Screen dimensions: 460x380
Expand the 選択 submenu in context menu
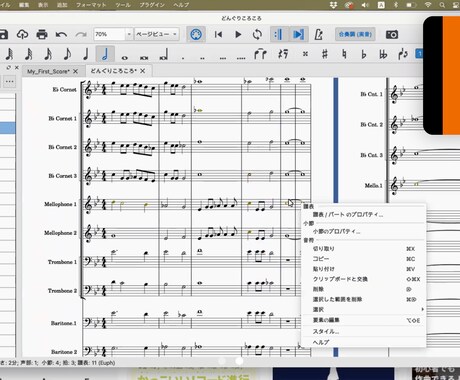point(363,309)
